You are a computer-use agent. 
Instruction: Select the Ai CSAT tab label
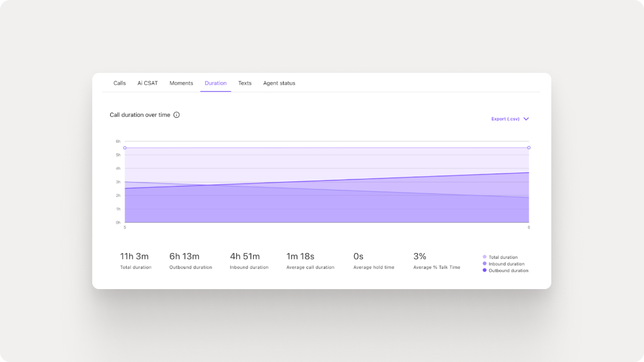147,83
